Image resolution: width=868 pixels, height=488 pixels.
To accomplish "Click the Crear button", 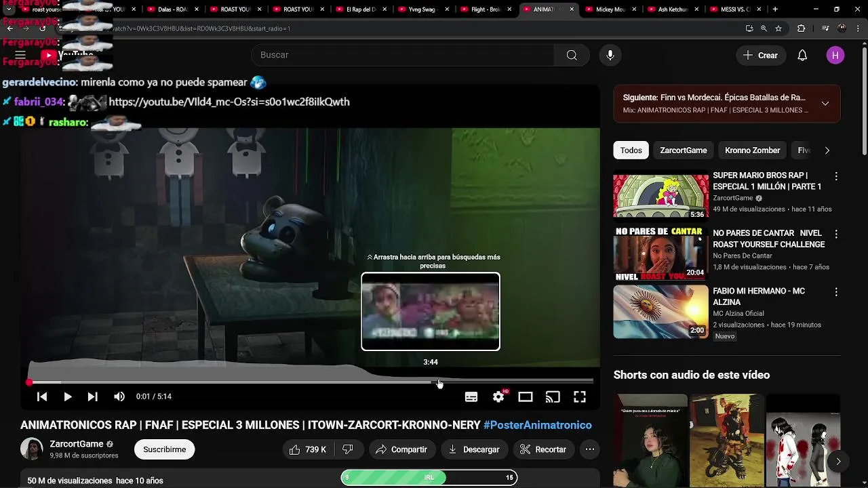I will [760, 56].
